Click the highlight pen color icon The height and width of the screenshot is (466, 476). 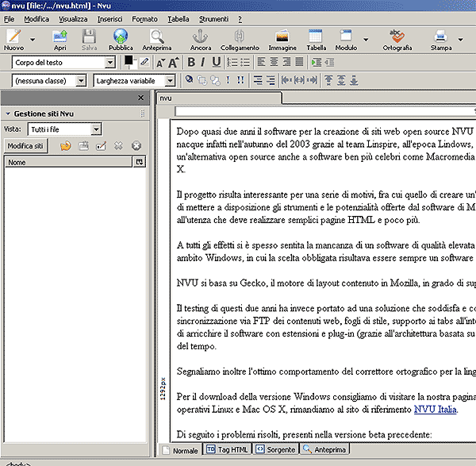144,62
